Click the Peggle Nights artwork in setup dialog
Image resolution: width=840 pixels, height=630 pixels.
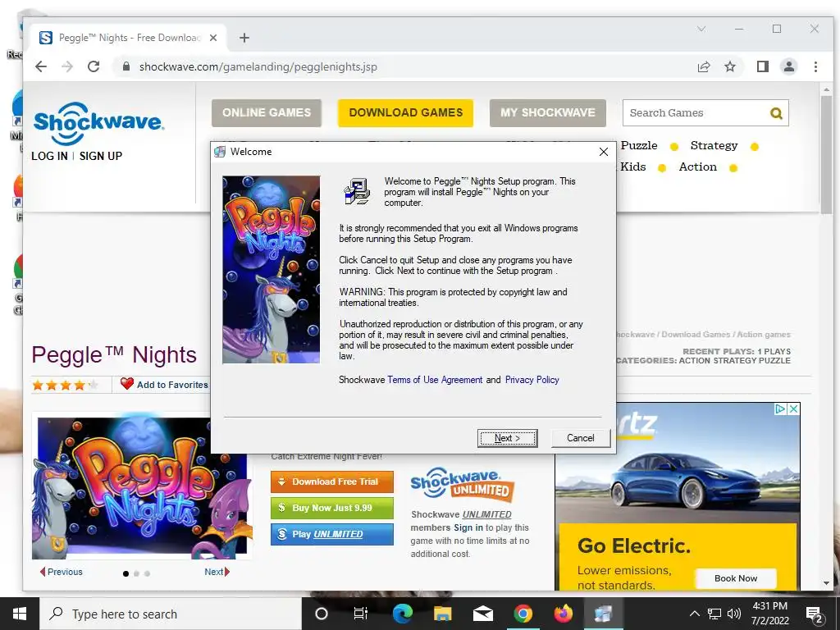pos(271,269)
